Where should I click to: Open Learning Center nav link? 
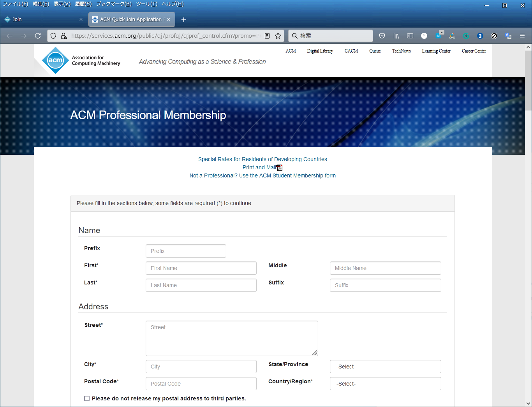click(x=436, y=51)
